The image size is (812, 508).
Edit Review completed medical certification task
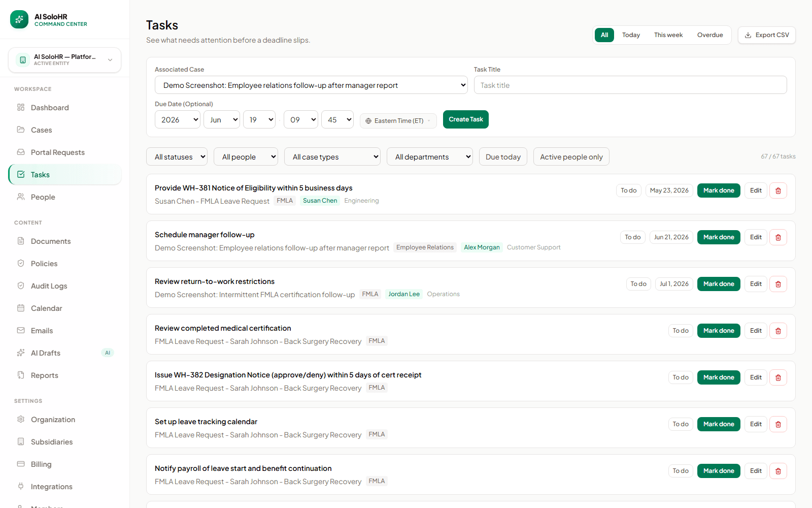(756, 331)
